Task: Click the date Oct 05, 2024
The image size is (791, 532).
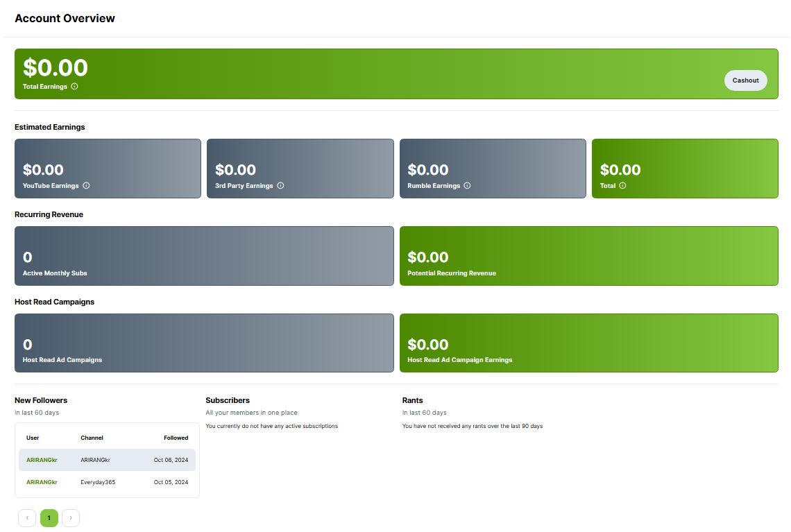Action: click(x=171, y=482)
